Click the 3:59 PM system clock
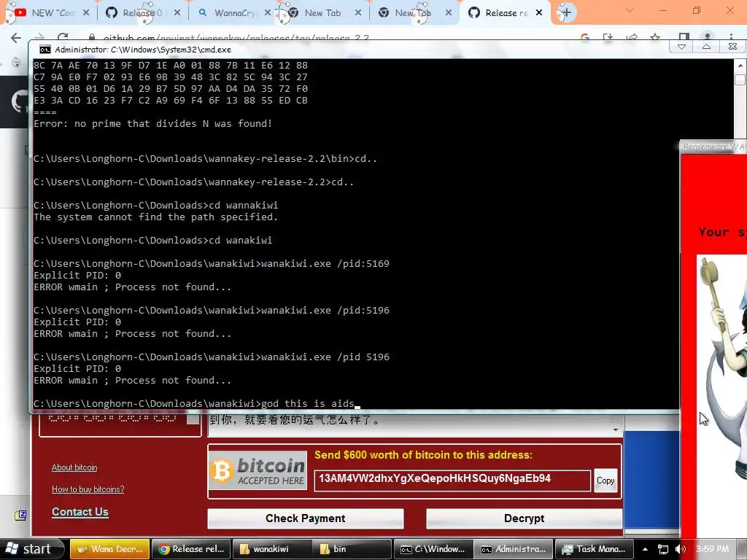 (712, 549)
